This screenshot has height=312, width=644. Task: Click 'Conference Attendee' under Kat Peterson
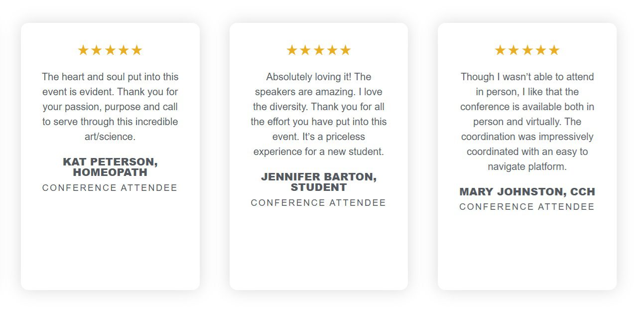pyautogui.click(x=110, y=188)
